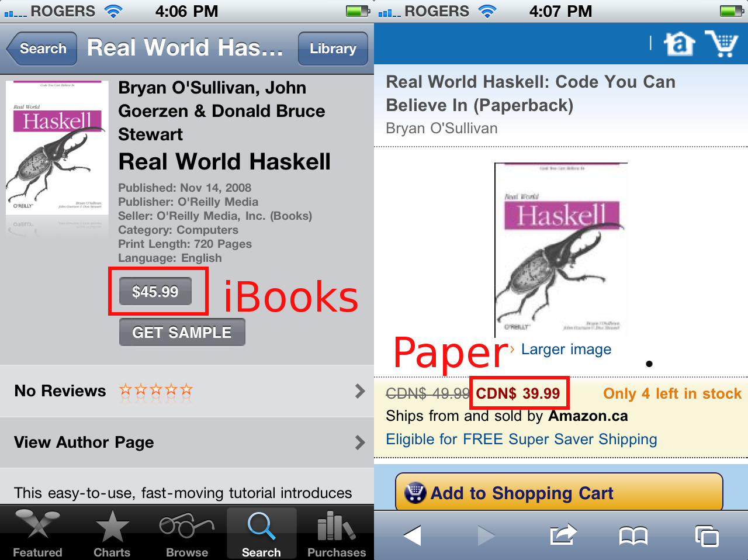The image size is (748, 560).
Task: Open Safari's pages switcher icon
Action: click(x=707, y=535)
